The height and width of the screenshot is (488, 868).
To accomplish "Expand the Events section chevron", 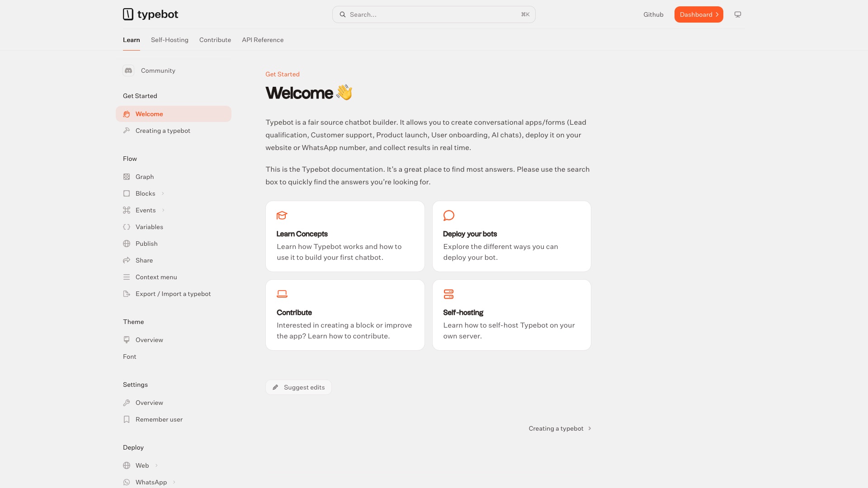I will tap(163, 210).
